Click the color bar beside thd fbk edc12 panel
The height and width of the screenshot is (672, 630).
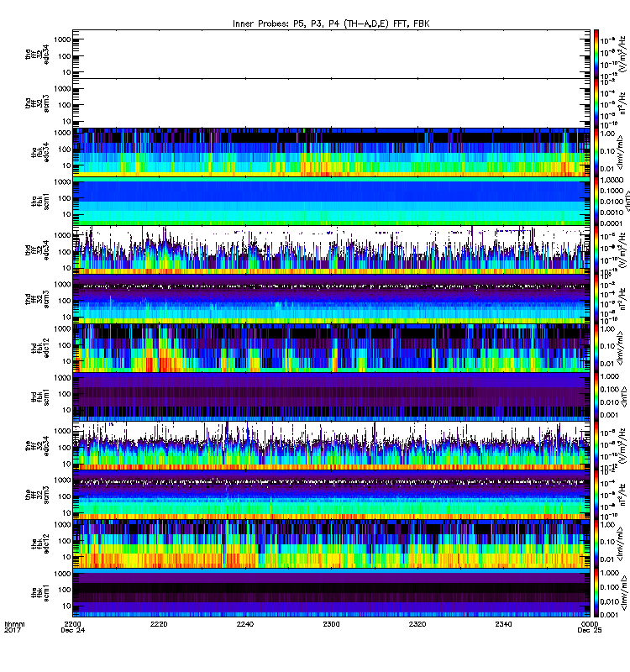point(596,348)
